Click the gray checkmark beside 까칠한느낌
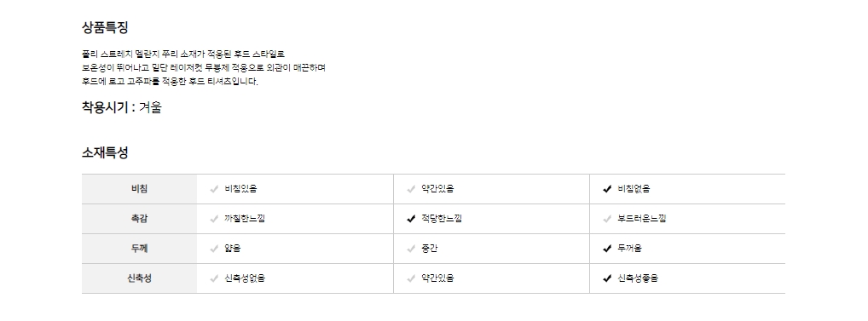 point(214,219)
